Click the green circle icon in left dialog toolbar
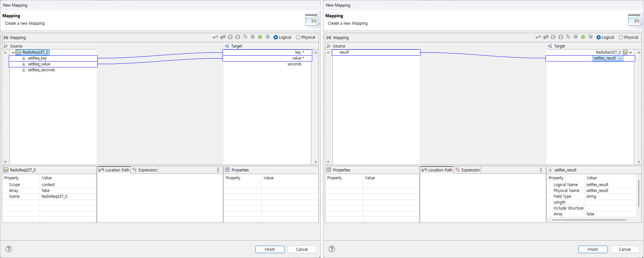Image resolution: width=644 pixels, height=258 pixels. click(x=260, y=37)
